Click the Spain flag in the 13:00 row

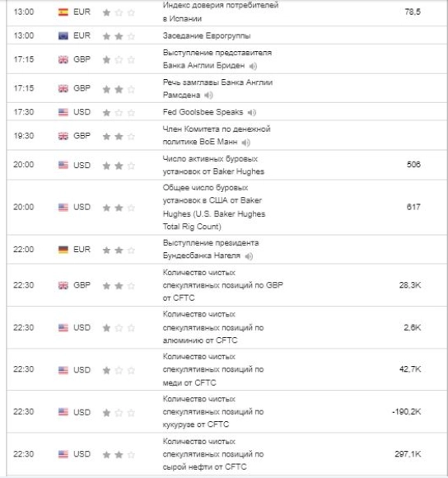63,12
